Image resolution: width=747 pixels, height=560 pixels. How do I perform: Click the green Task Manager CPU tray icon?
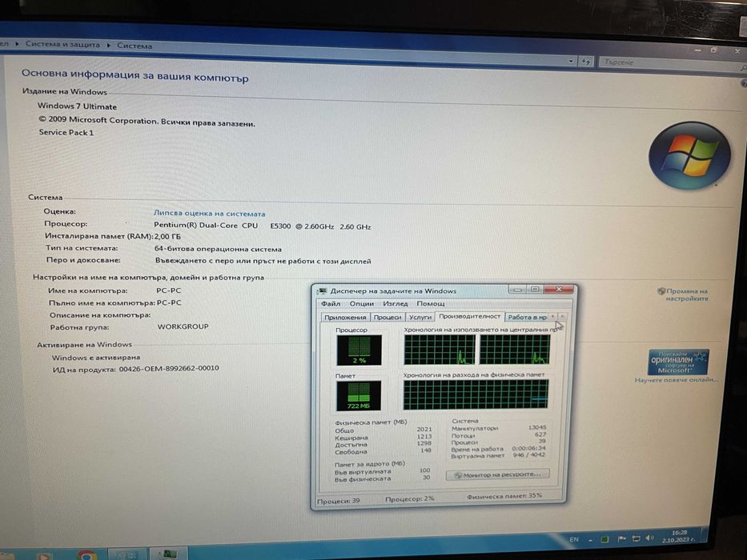coord(604,539)
